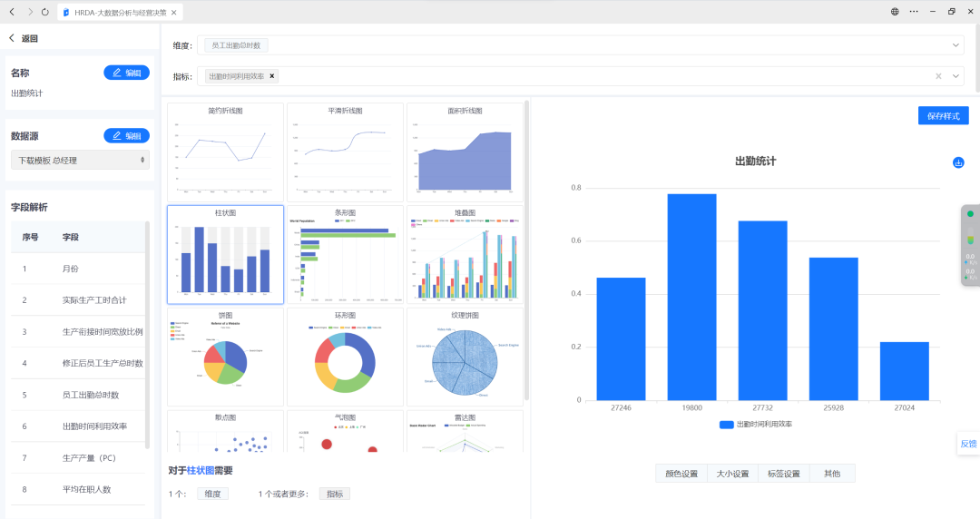This screenshot has height=519, width=980.
Task: Expand the 指标 dropdown arrow
Action: (956, 76)
